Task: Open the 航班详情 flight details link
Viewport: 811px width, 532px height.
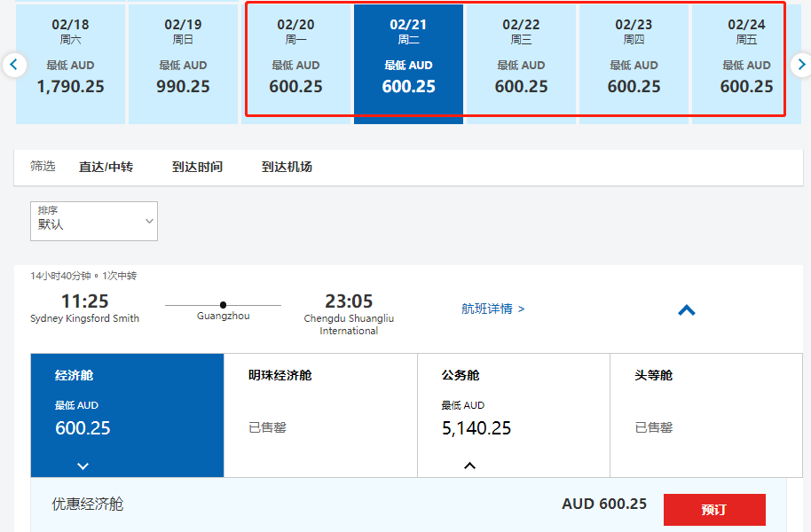Action: tap(492, 309)
